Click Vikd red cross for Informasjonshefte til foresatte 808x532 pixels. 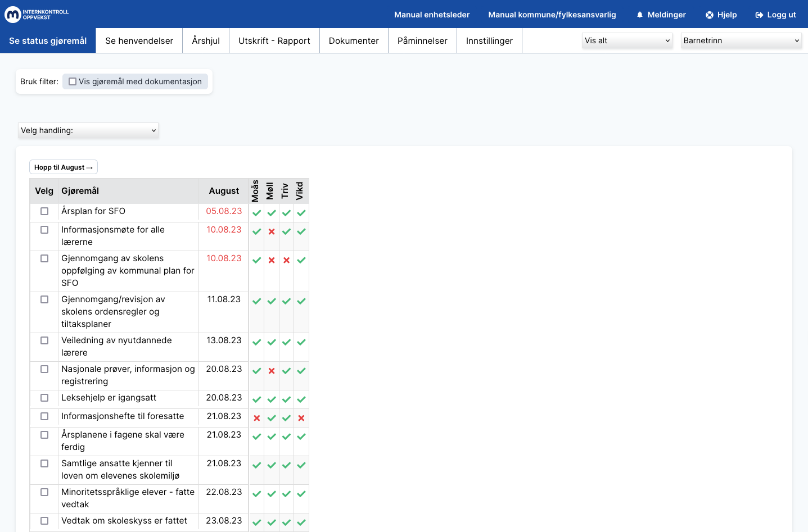tap(301, 418)
